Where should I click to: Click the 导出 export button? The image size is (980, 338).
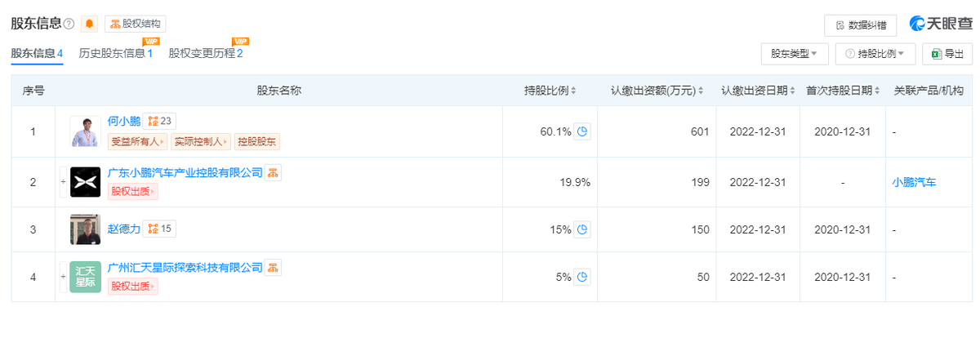(x=947, y=54)
